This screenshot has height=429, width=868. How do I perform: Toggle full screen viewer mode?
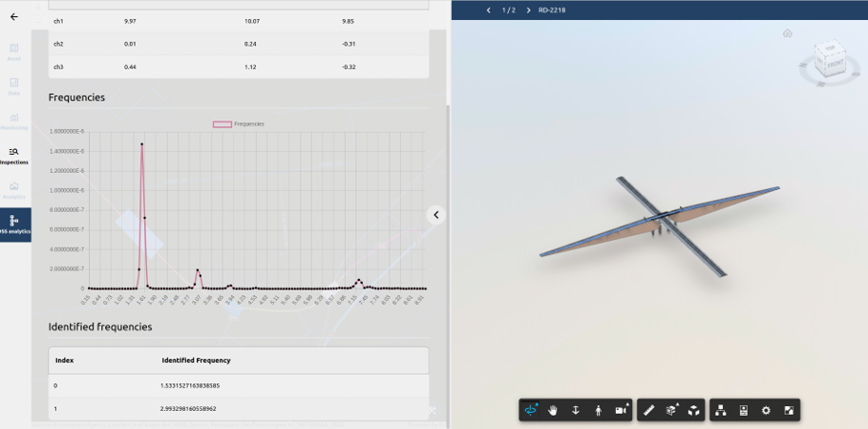point(789,410)
